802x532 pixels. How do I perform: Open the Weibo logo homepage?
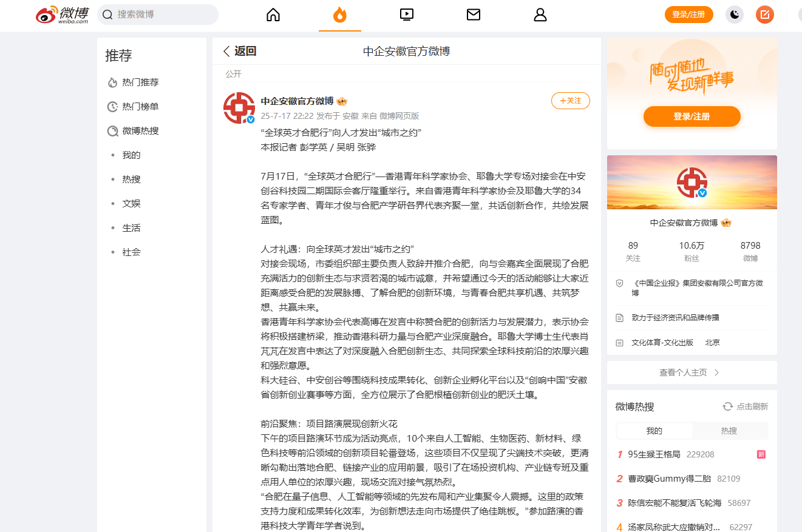(63, 15)
